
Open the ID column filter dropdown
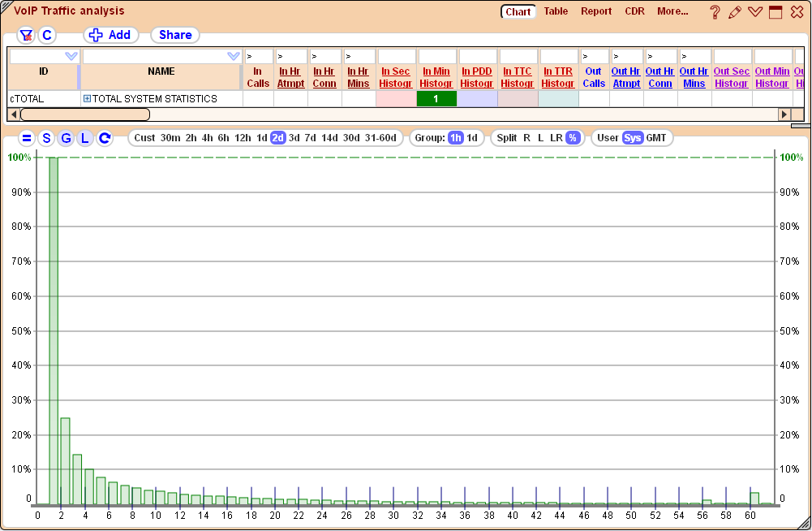(71, 55)
